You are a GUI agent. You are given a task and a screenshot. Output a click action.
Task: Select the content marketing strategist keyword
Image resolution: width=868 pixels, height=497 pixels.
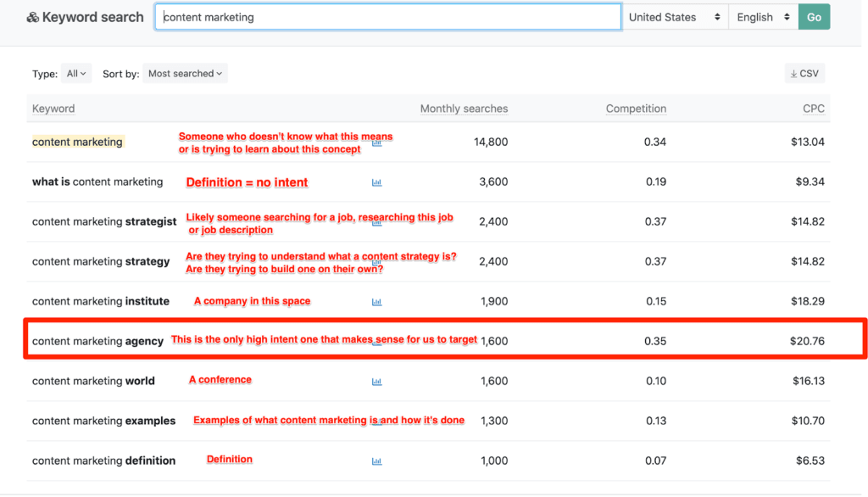point(104,221)
